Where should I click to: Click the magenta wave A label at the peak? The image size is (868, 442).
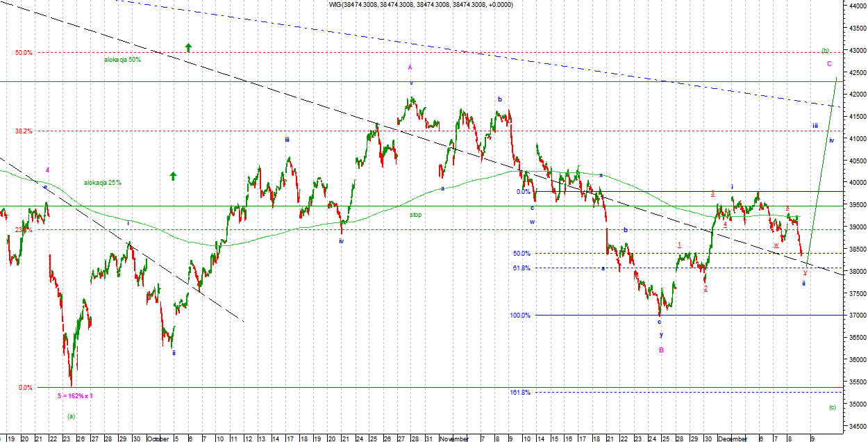[x=410, y=67]
